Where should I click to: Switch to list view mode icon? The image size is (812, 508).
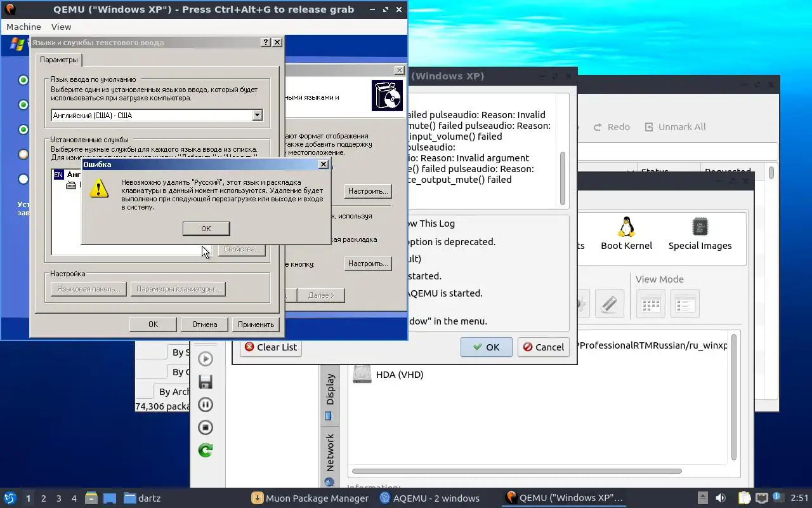(x=685, y=304)
